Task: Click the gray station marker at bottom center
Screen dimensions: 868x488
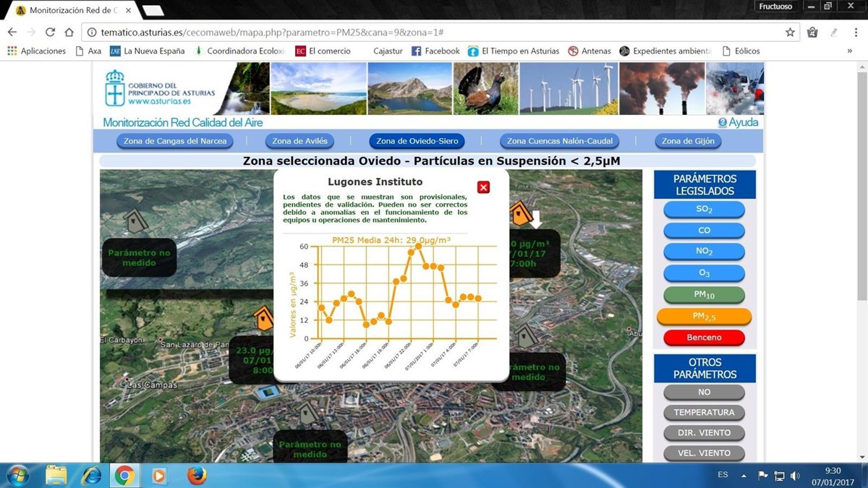Action: click(308, 413)
